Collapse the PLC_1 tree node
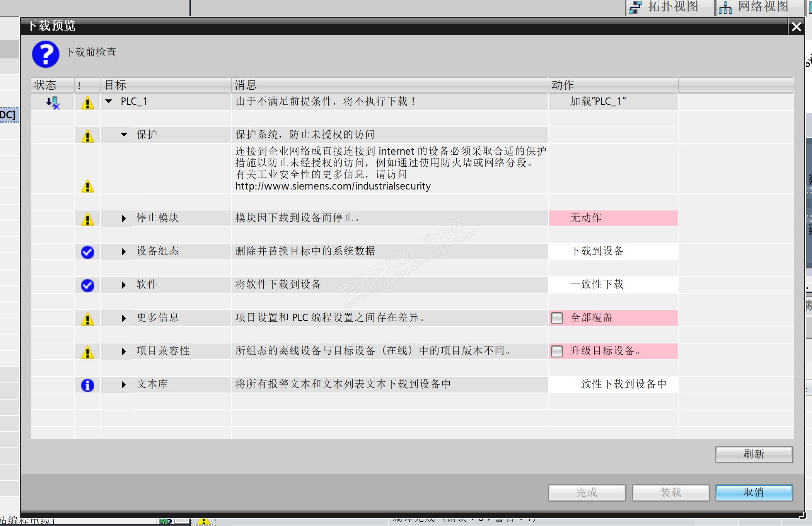 click(109, 101)
